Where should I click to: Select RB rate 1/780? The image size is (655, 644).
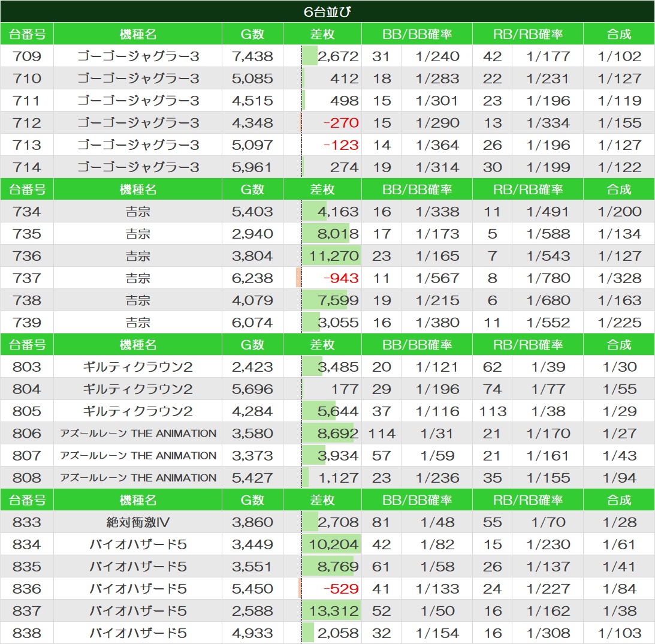coord(548,278)
